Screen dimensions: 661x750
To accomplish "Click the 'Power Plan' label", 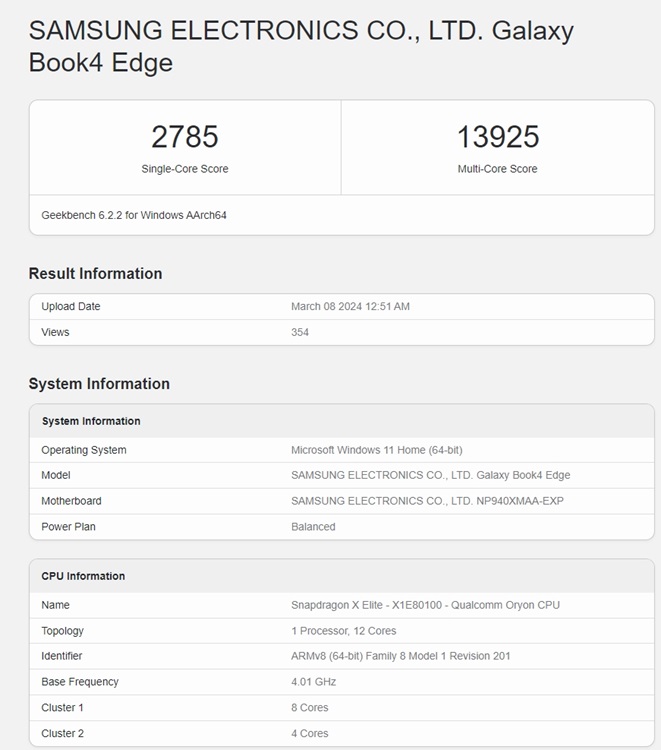I will tap(68, 527).
